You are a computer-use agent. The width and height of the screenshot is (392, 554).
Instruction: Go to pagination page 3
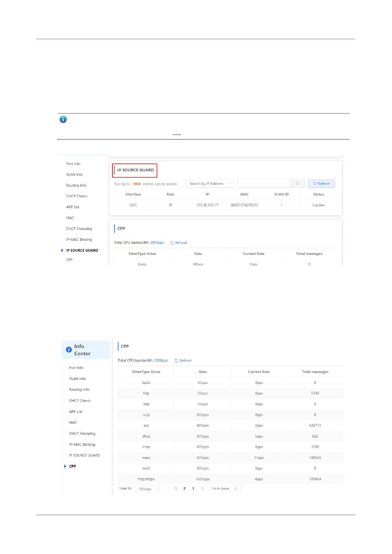[193, 489]
